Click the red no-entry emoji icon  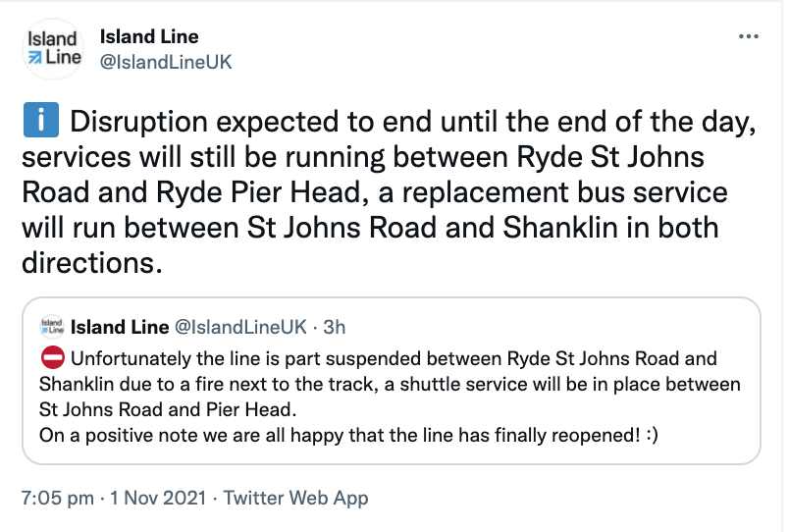pyautogui.click(x=52, y=357)
